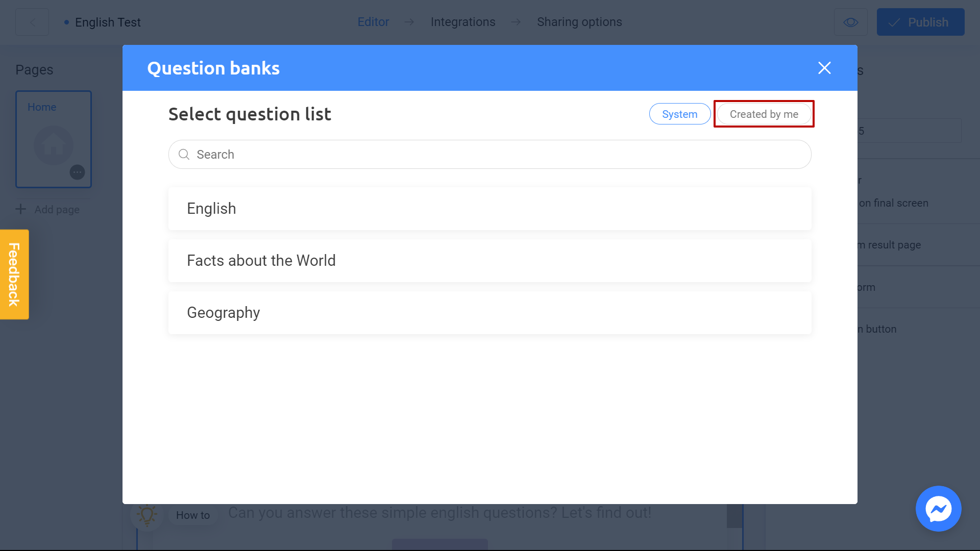980x551 pixels.
Task: Expand the Facts about the World entry
Action: 490,260
